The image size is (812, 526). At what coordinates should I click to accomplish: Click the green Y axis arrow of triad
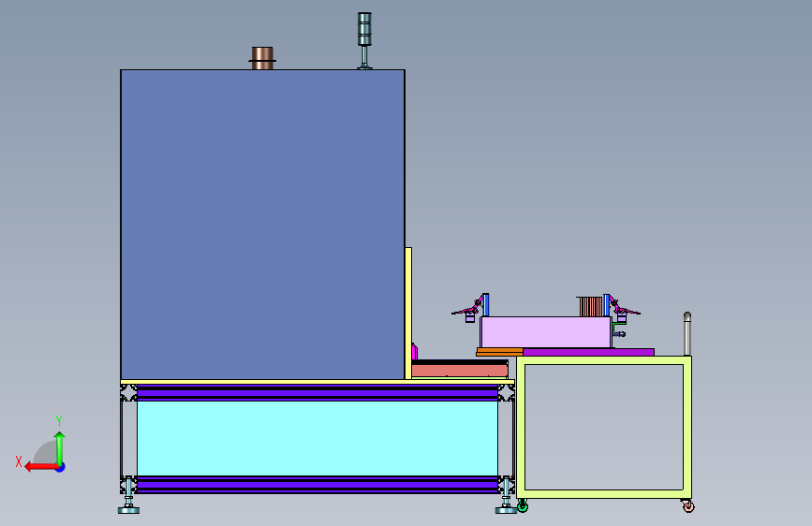coord(60,447)
